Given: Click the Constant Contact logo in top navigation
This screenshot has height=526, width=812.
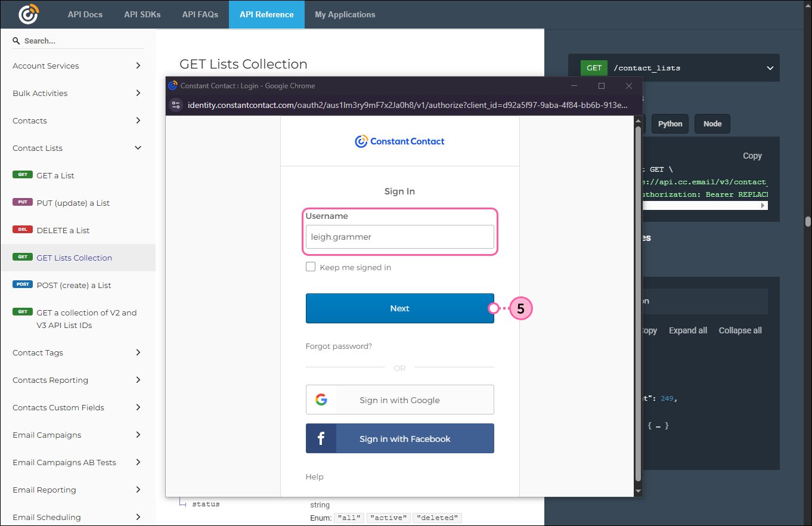Looking at the screenshot, I should click(28, 14).
